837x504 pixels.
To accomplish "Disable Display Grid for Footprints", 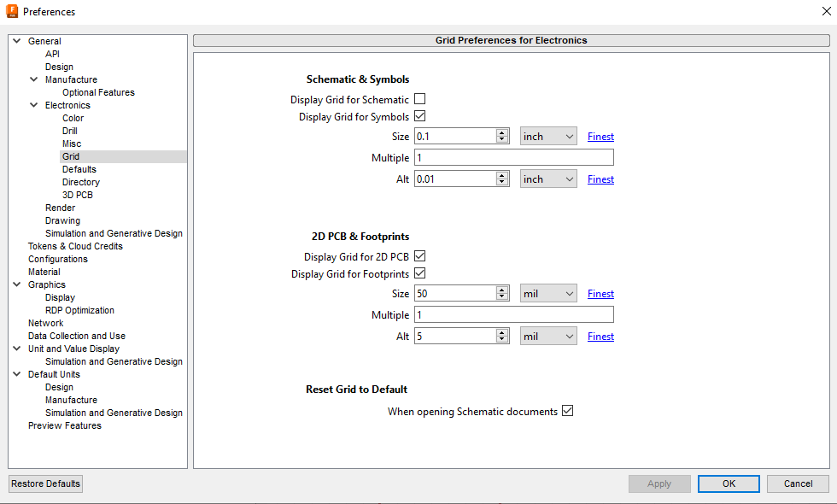I will [x=419, y=273].
